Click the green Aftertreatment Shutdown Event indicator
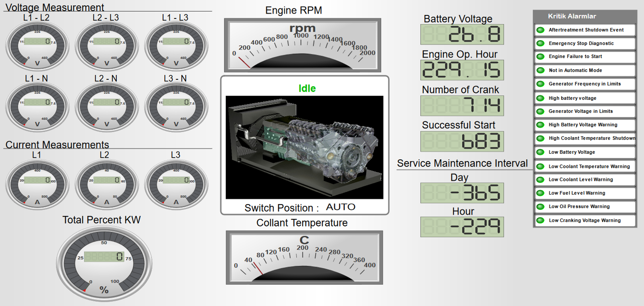The width and height of the screenshot is (644, 306). coord(540,30)
